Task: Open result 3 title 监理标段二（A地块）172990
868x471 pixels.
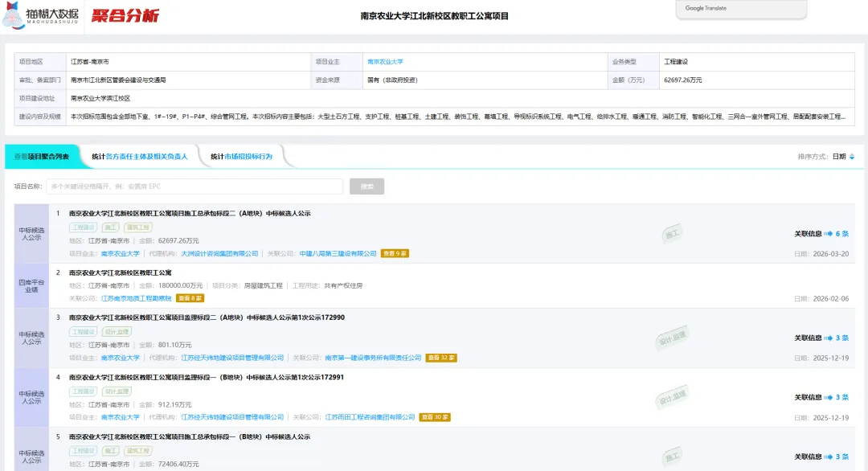Action: [207, 317]
